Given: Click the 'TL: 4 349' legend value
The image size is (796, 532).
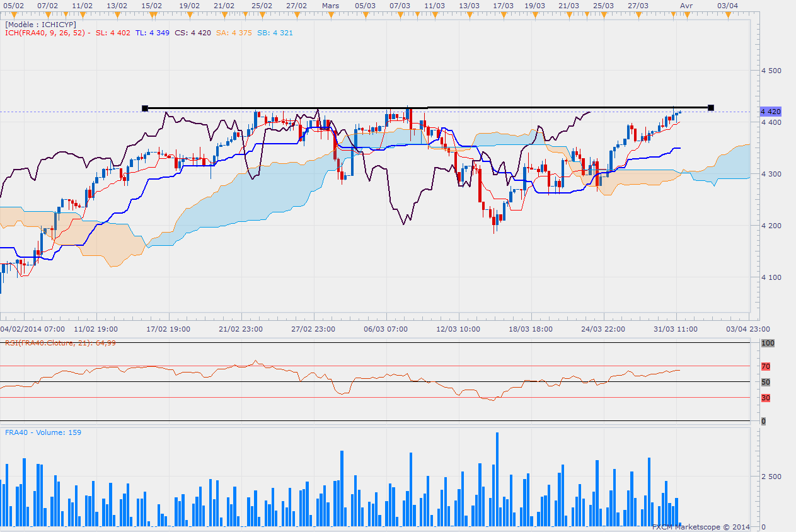Looking at the screenshot, I should pos(152,32).
